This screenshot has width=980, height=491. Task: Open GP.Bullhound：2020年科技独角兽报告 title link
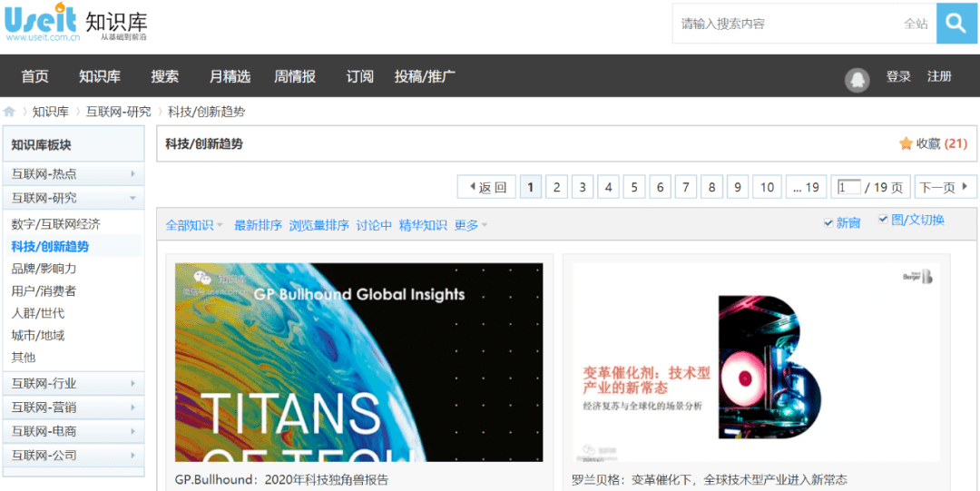click(282, 480)
